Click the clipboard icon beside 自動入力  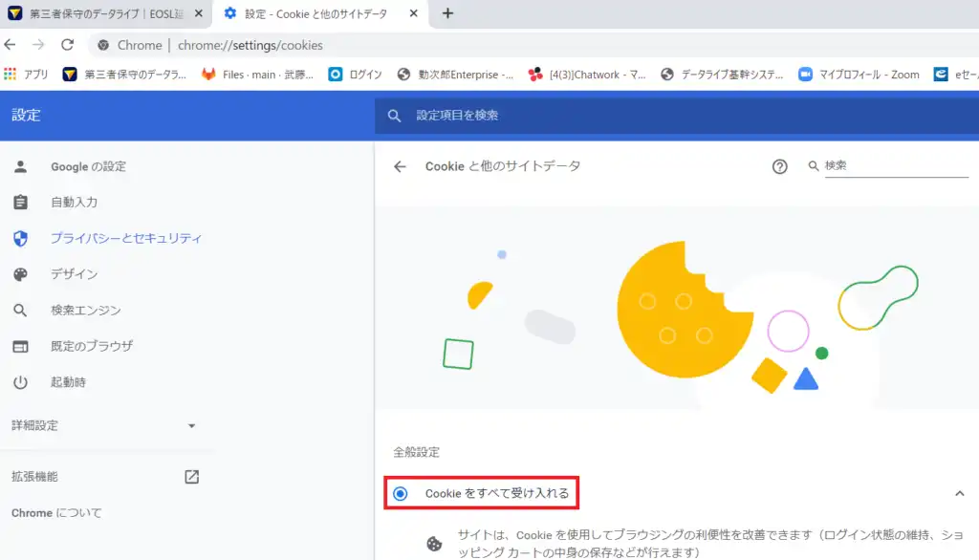[x=21, y=203]
